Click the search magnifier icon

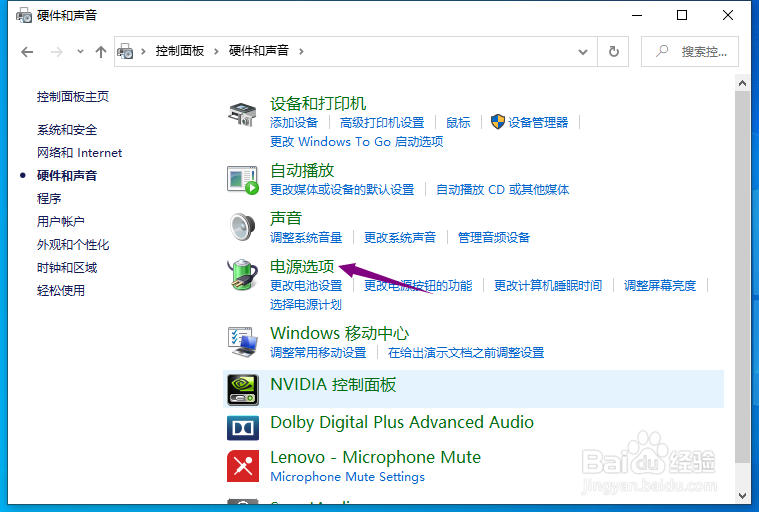661,51
